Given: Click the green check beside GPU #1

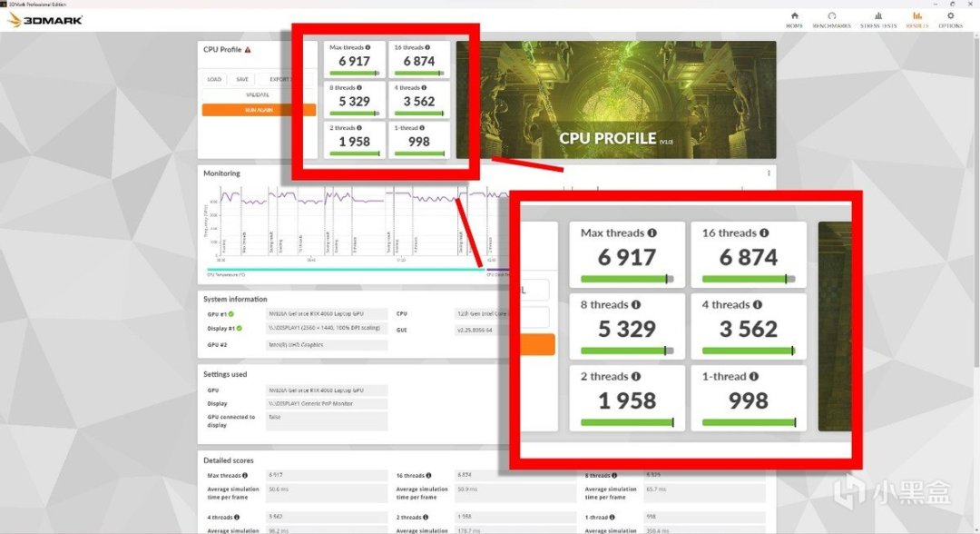Looking at the screenshot, I should 231,314.
